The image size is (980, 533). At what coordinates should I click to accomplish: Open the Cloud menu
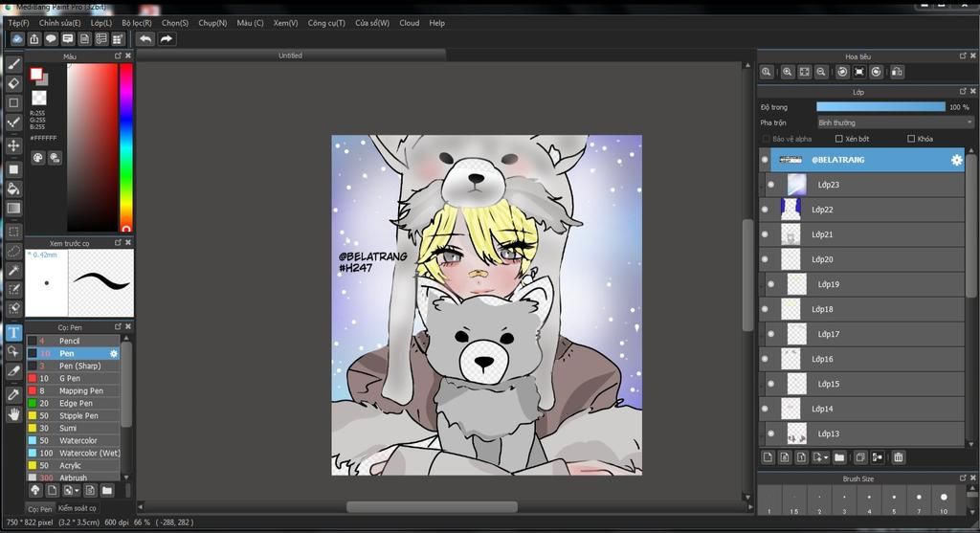[410, 23]
